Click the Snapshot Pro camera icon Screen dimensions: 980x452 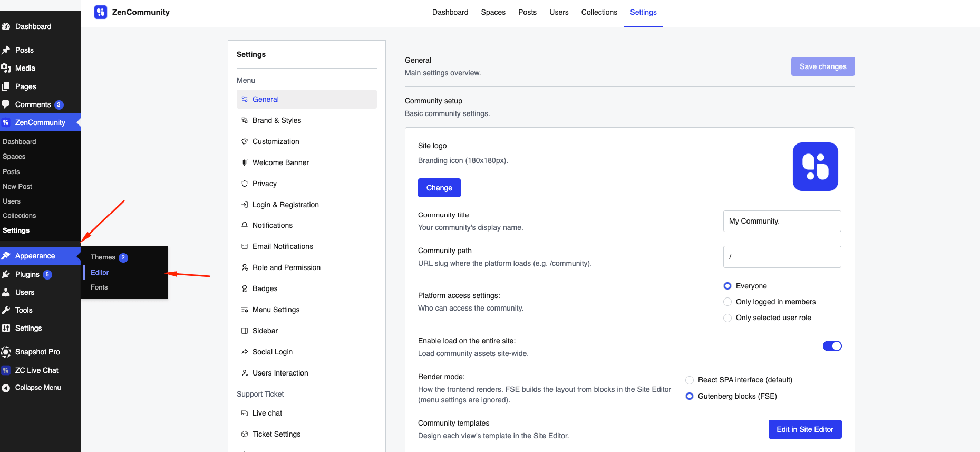click(x=6, y=352)
